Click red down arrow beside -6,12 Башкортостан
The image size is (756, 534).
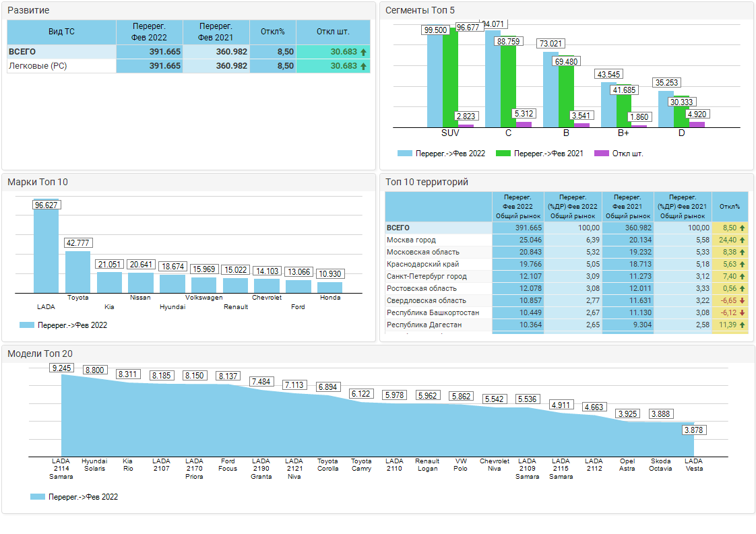[742, 312]
